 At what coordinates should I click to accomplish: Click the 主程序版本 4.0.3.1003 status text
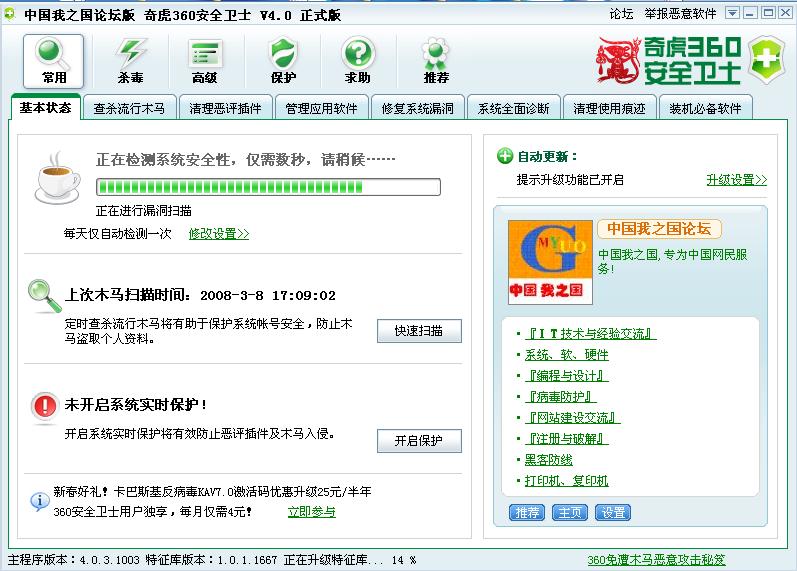(x=74, y=560)
